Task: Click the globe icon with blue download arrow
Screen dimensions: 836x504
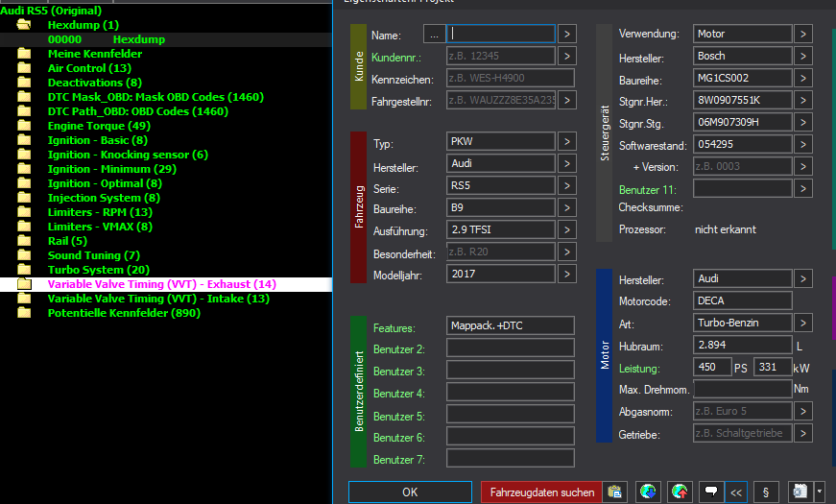Action: pyautogui.click(x=649, y=492)
